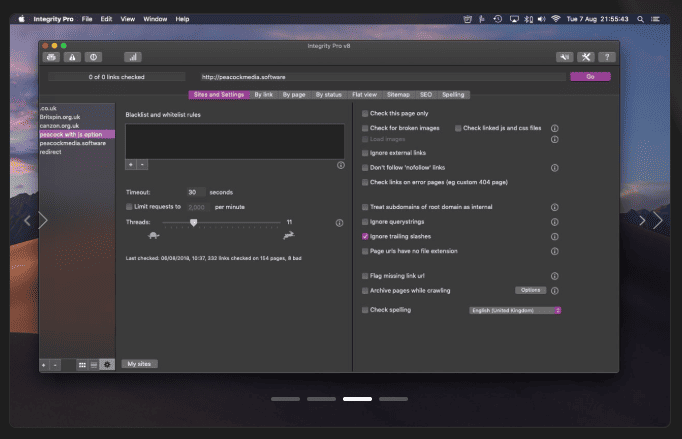
Task: Open the File menu
Action: [87, 19]
